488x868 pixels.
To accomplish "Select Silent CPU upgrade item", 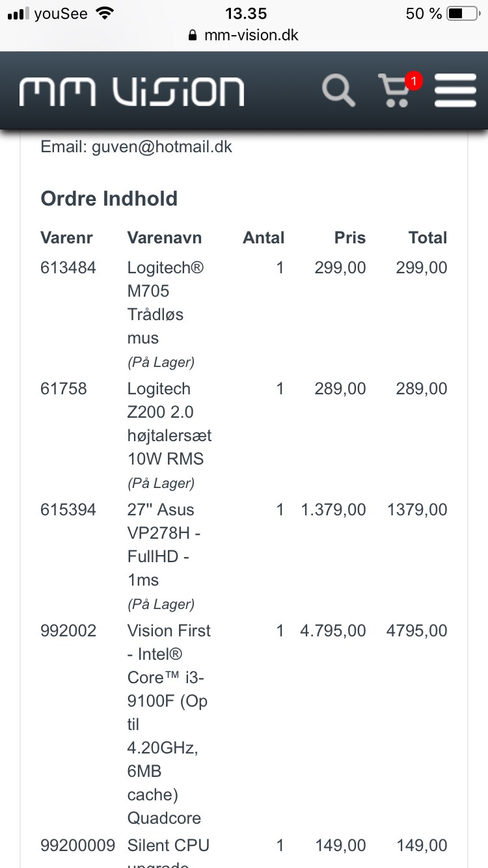I will 169,852.
